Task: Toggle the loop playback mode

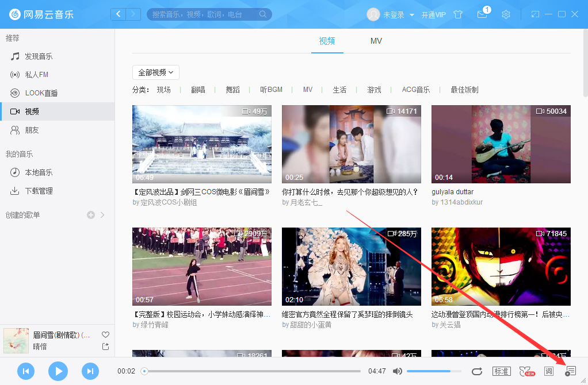Action: pos(477,371)
